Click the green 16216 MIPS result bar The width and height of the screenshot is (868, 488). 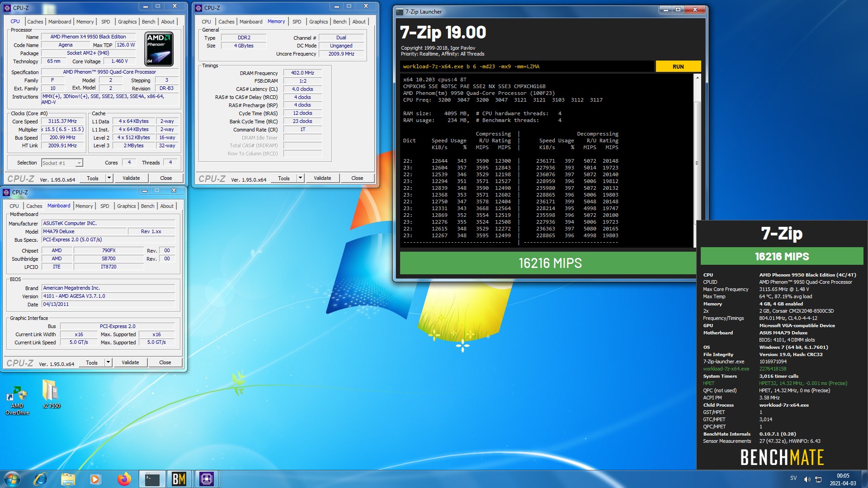pos(548,263)
